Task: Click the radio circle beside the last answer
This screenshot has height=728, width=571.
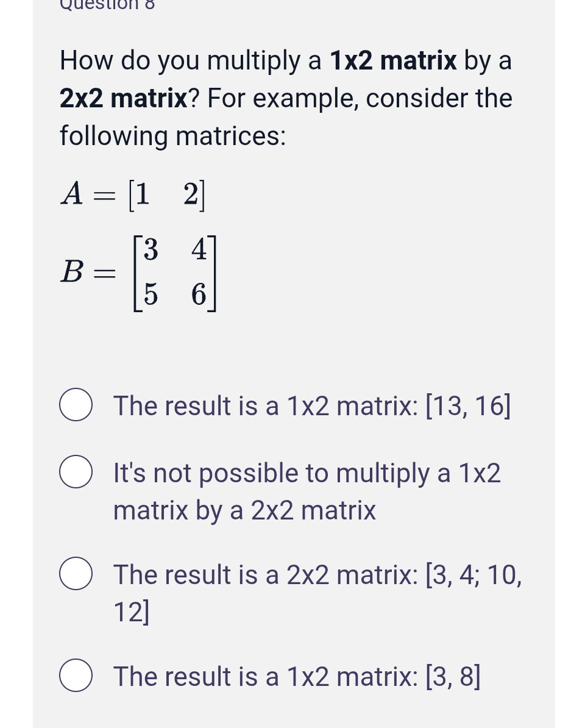Action: point(75,674)
